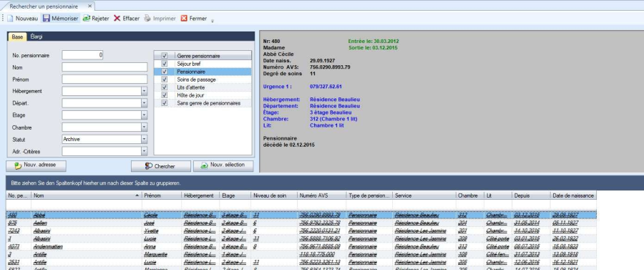This screenshot has width=644, height=270.
Task: Select the row for Abbé Cécile
Action: 301,216
